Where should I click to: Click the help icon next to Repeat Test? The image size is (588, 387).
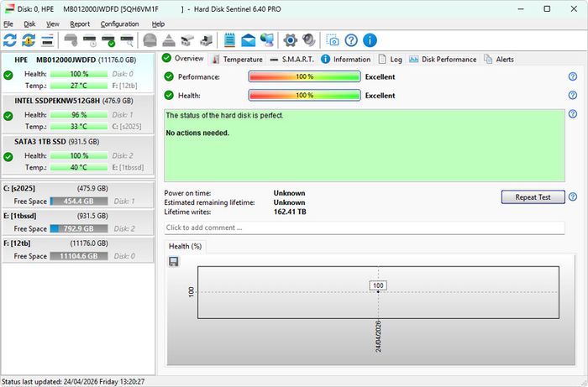click(x=573, y=196)
